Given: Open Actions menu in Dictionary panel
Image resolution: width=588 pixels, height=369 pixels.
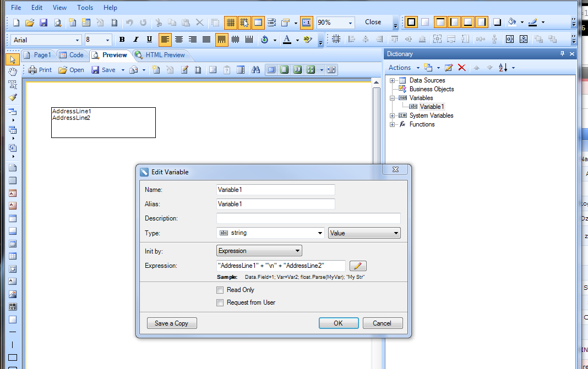Looking at the screenshot, I should coord(404,68).
